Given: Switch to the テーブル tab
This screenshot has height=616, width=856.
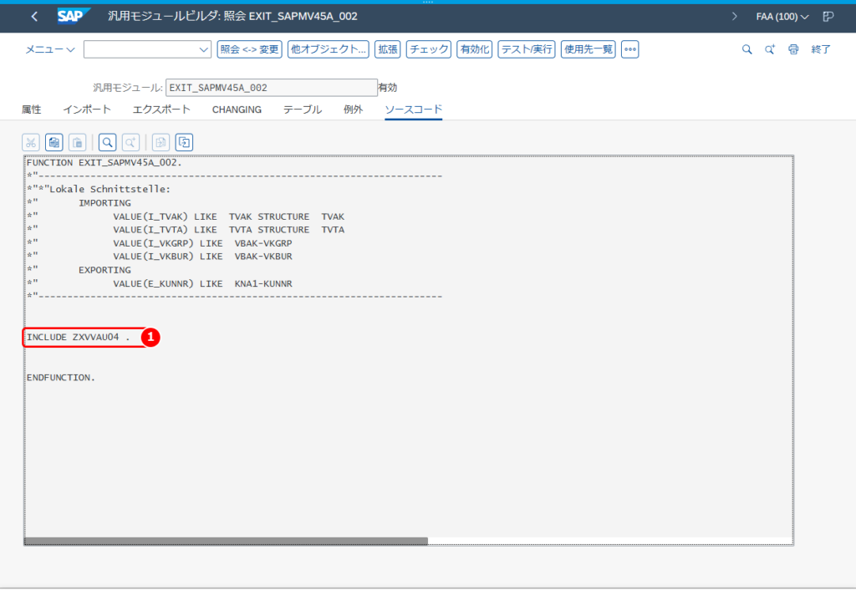Looking at the screenshot, I should (303, 109).
